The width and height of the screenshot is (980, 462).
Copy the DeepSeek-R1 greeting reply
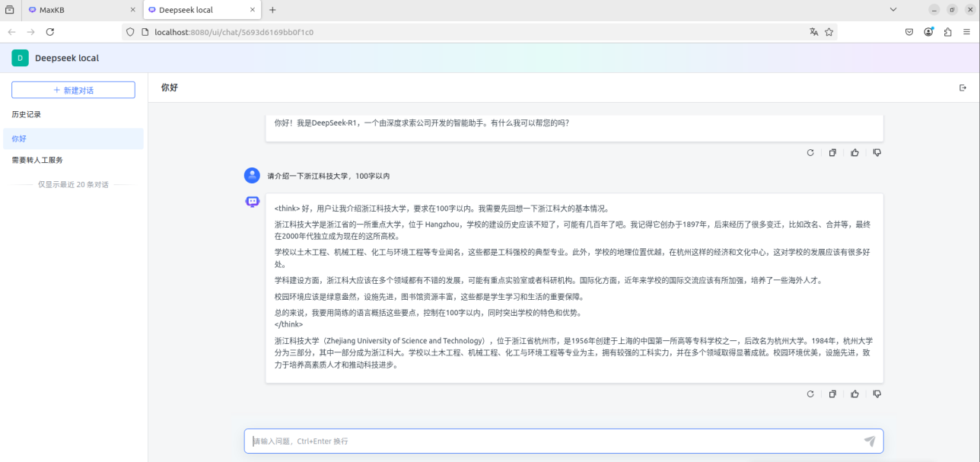click(832, 153)
